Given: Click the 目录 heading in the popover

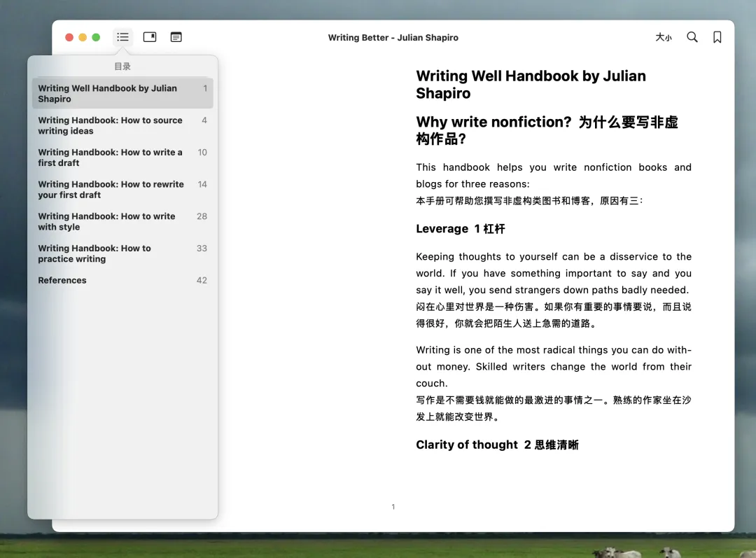Looking at the screenshot, I should pyautogui.click(x=122, y=67).
